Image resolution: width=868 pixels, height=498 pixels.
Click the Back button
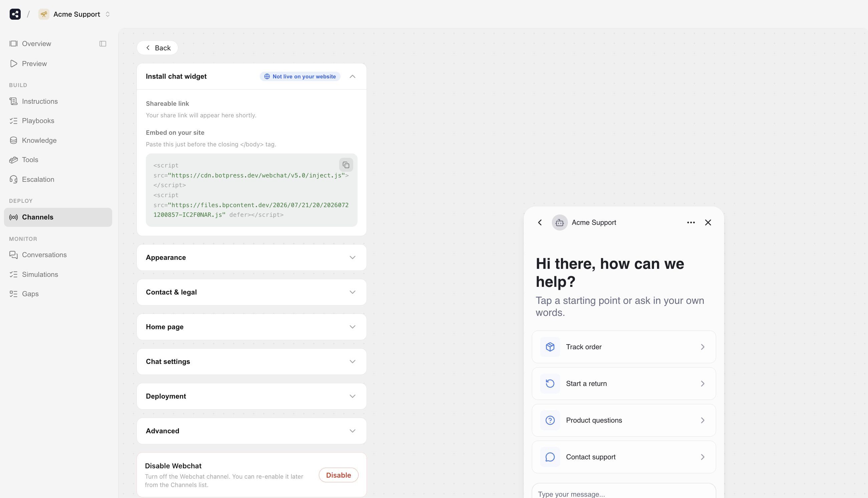(x=158, y=48)
